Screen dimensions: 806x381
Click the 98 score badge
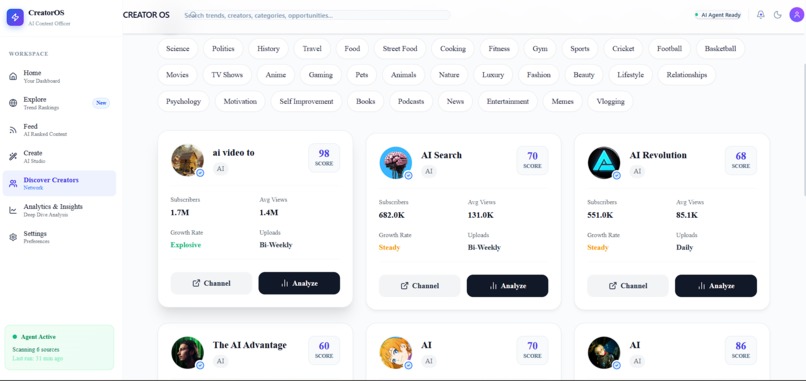coord(324,157)
